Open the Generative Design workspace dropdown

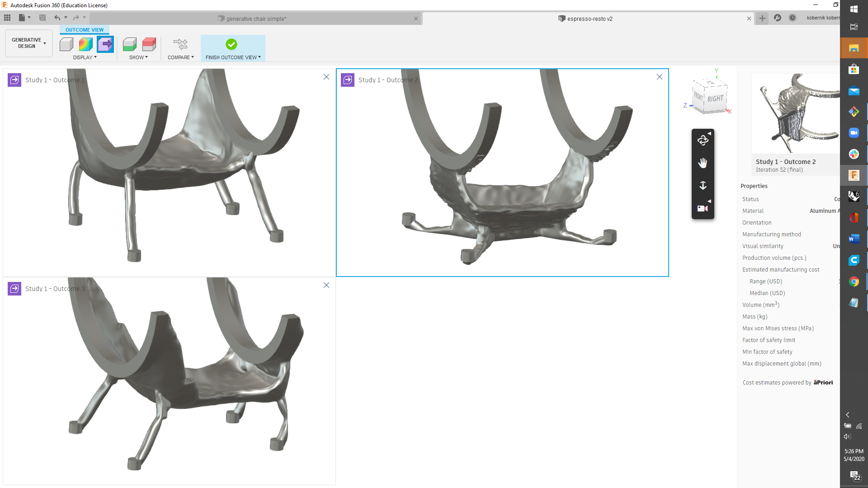tap(29, 43)
